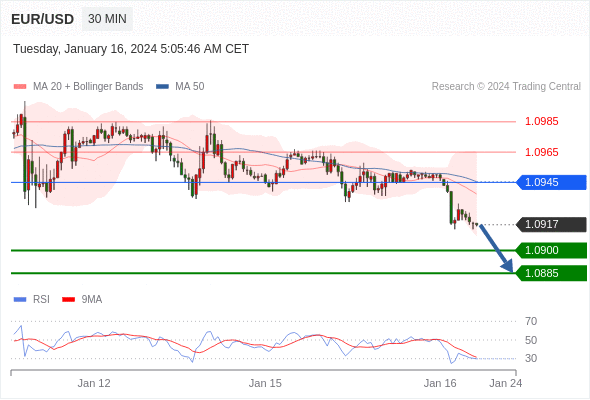Select the MA 20 Bollinger Bands legend swatch
Screen dimensions: 590x400
(x=20, y=87)
